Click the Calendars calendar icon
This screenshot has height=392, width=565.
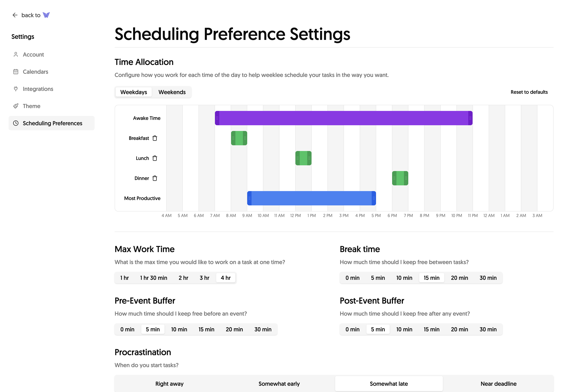(16, 72)
